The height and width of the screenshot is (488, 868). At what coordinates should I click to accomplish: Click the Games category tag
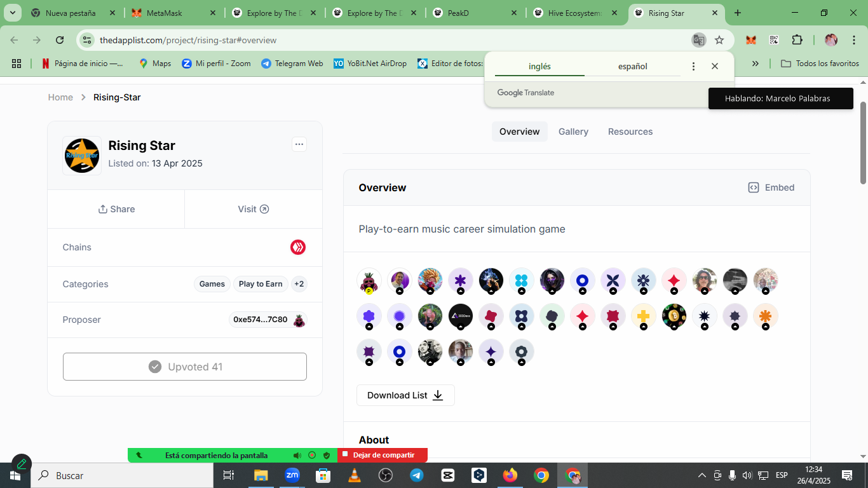coord(212,284)
